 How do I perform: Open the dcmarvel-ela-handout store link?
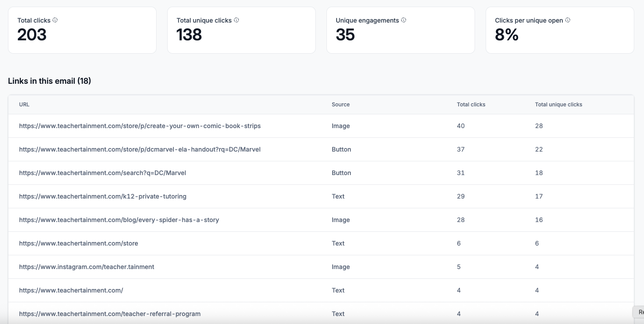(x=140, y=149)
